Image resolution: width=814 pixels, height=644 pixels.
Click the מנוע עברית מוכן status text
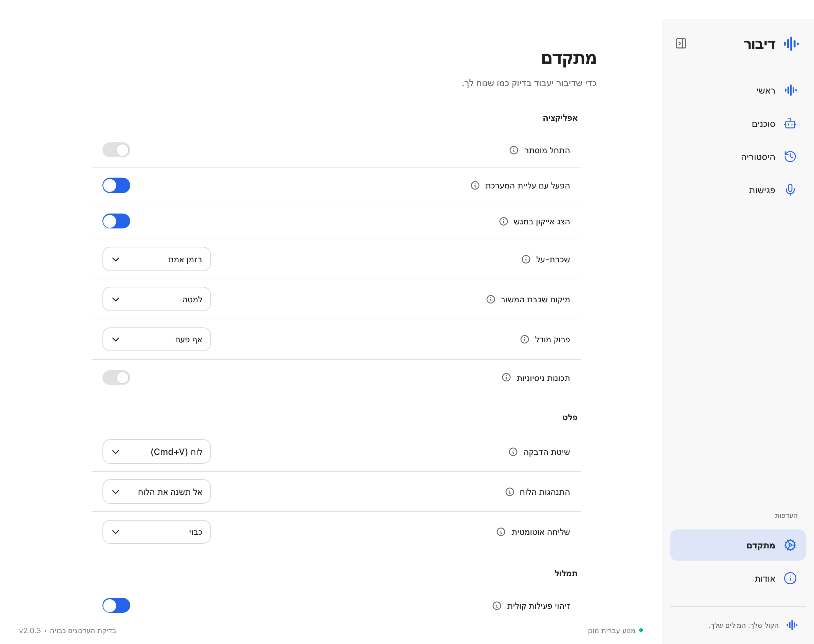point(611,630)
